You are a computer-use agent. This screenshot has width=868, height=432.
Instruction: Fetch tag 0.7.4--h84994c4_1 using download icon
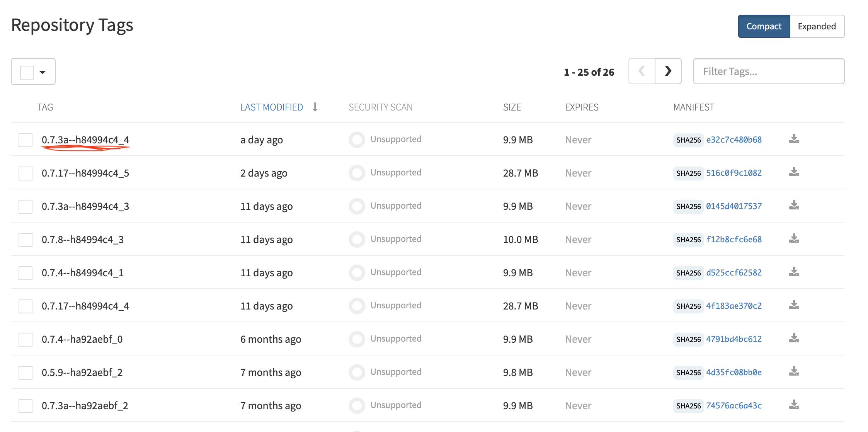[794, 272]
